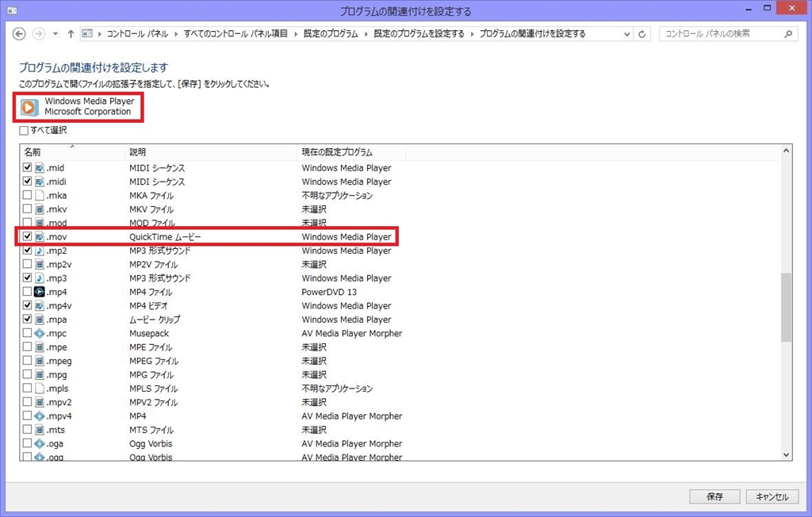Tick the すべて選択 checkbox
The width and height of the screenshot is (812, 517).
(24, 131)
